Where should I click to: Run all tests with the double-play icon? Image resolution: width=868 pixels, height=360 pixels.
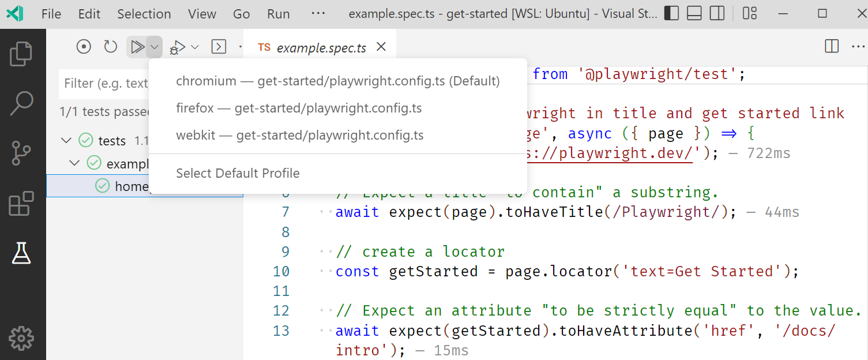tap(137, 47)
